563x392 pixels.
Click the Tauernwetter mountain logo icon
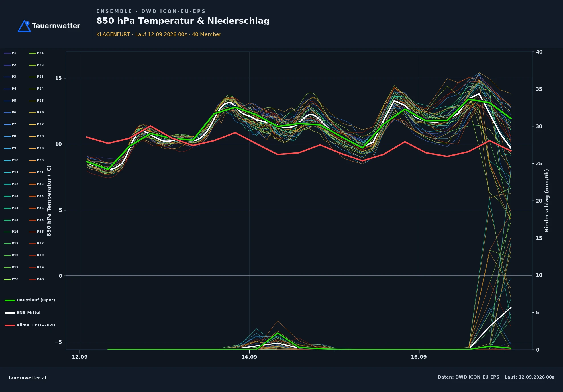click(x=25, y=26)
